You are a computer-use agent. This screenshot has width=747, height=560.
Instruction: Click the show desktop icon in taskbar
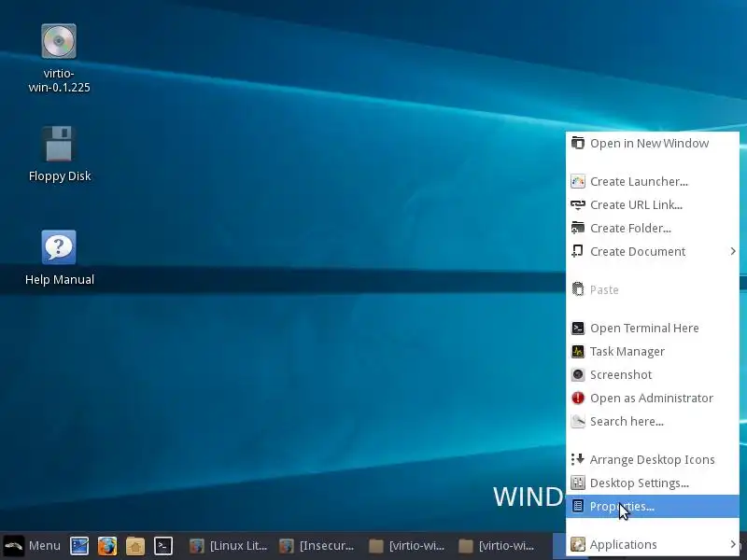click(79, 546)
